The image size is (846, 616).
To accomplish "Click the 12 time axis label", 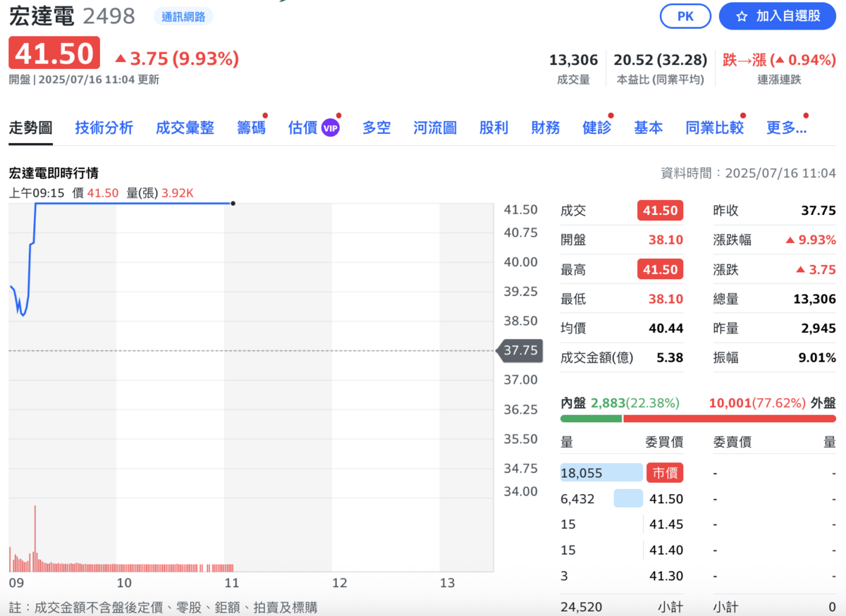I will point(340,583).
